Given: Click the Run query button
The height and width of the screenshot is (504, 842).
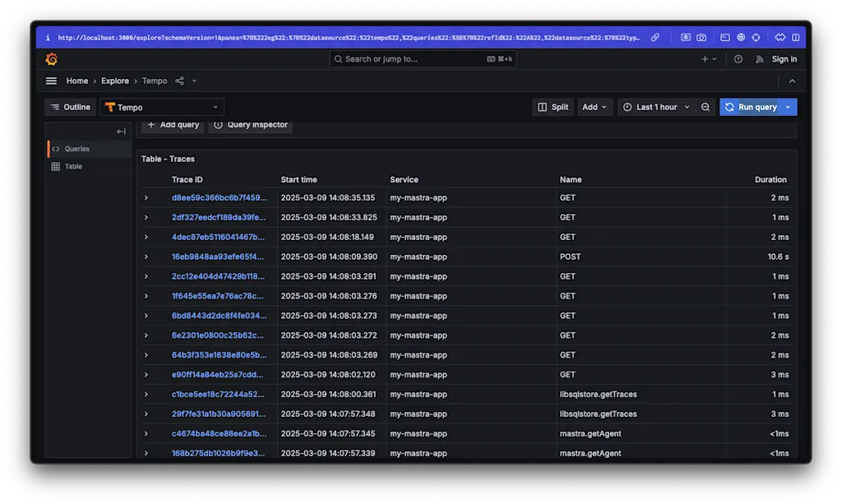Looking at the screenshot, I should pyautogui.click(x=751, y=108).
